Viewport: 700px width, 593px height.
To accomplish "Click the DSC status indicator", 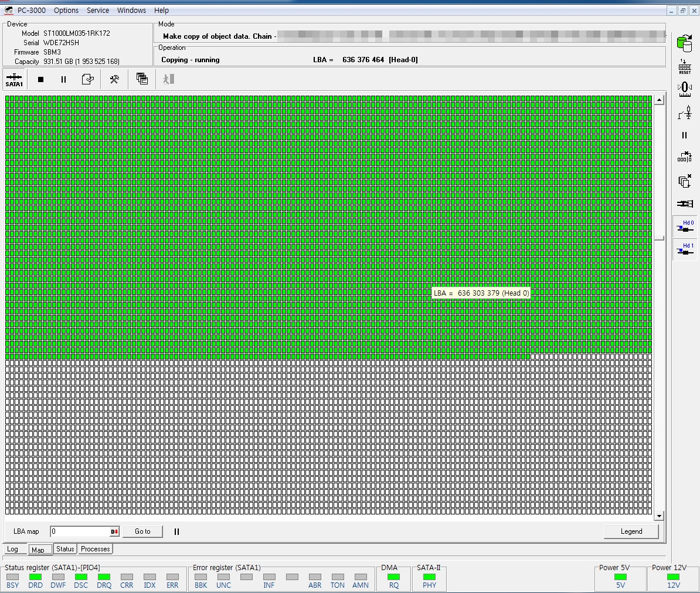I will pos(81,577).
